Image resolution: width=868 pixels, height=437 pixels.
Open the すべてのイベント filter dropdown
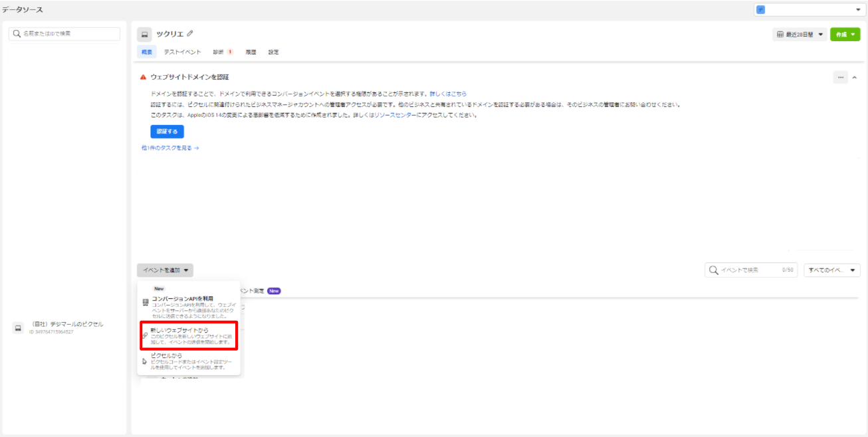(x=831, y=270)
